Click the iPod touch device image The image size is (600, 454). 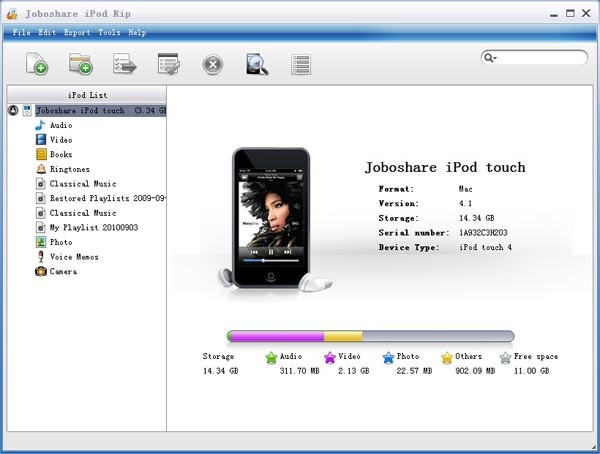point(271,218)
